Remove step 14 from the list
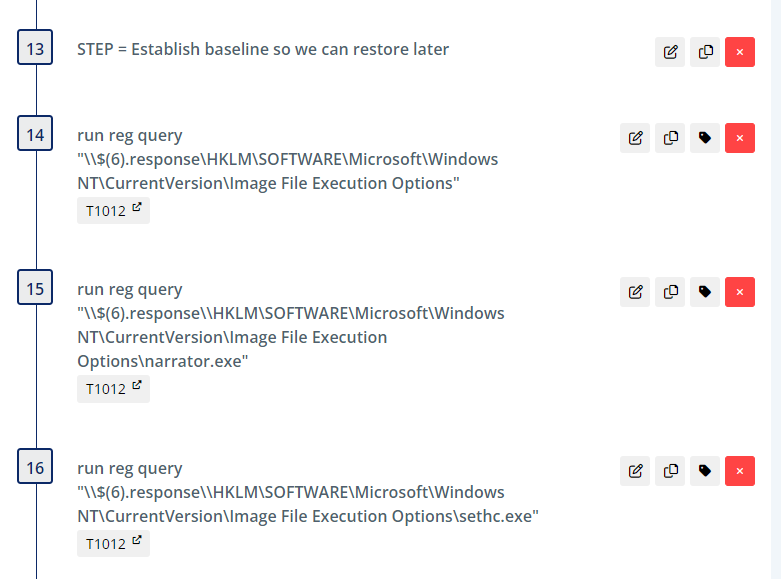 740,138
